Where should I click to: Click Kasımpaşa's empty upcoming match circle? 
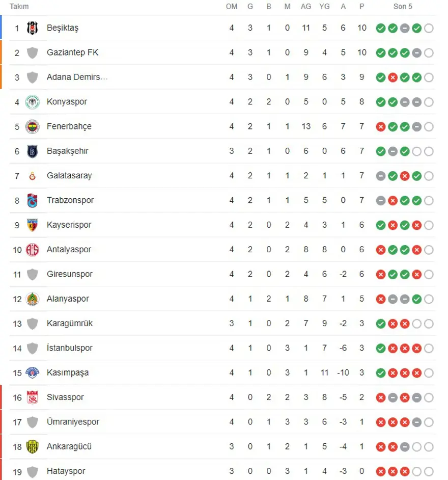tap(429, 373)
